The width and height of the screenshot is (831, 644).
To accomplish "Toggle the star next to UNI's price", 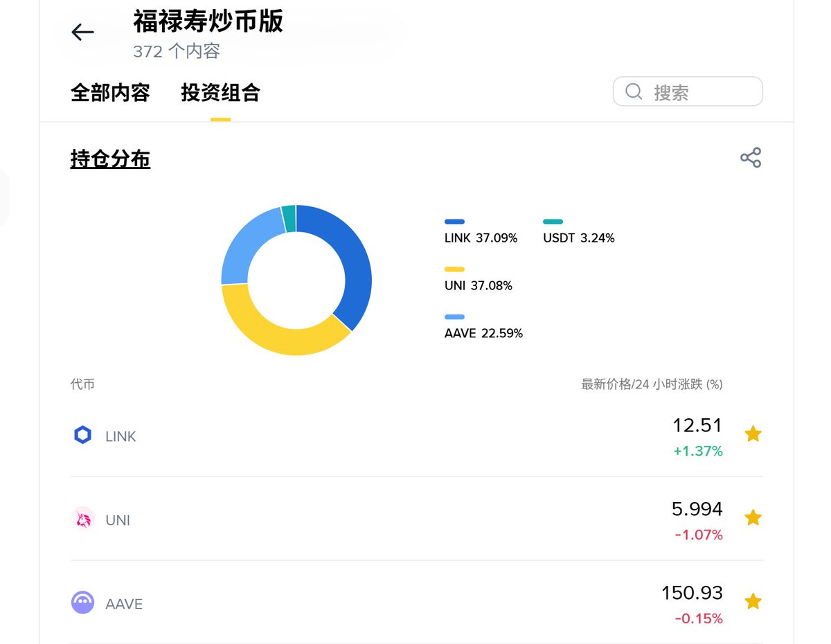I will [753, 517].
